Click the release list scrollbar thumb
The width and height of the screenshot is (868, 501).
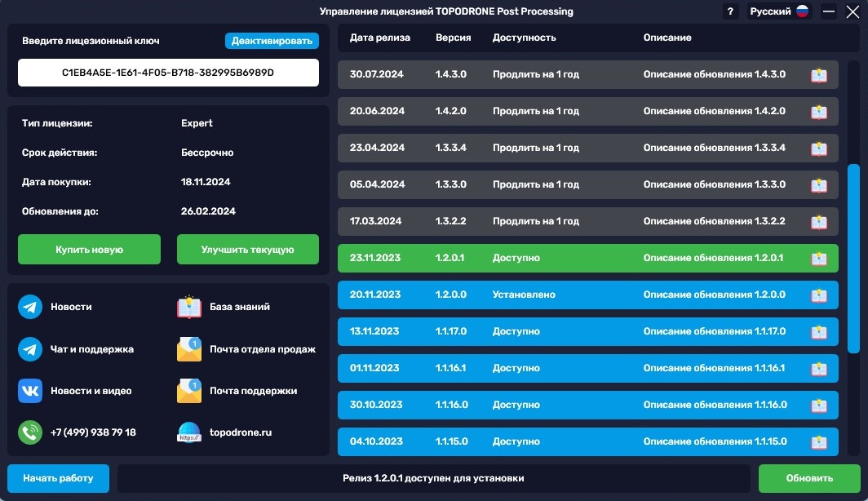point(853,259)
